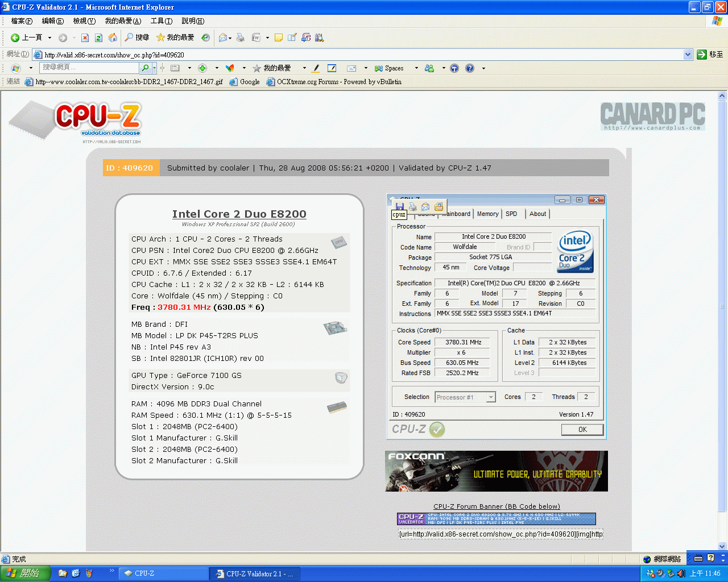Click the 移至 Go button
Viewport: 728px width, 582px height.
[x=710, y=55]
